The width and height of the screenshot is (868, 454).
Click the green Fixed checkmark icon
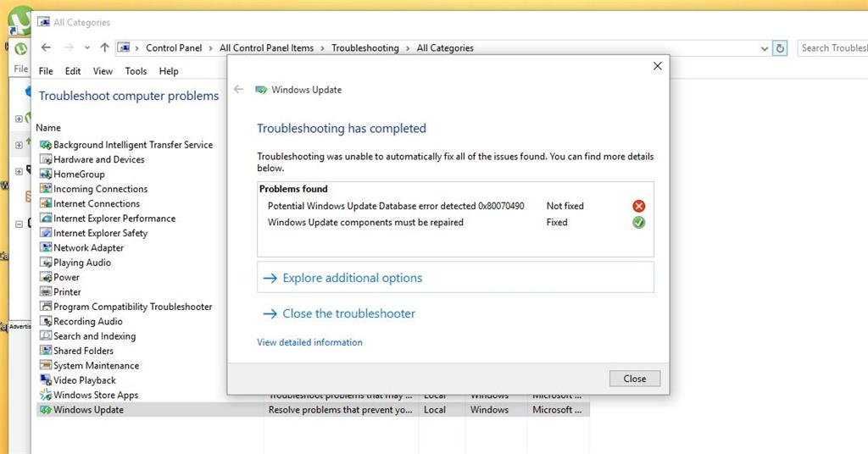point(639,222)
